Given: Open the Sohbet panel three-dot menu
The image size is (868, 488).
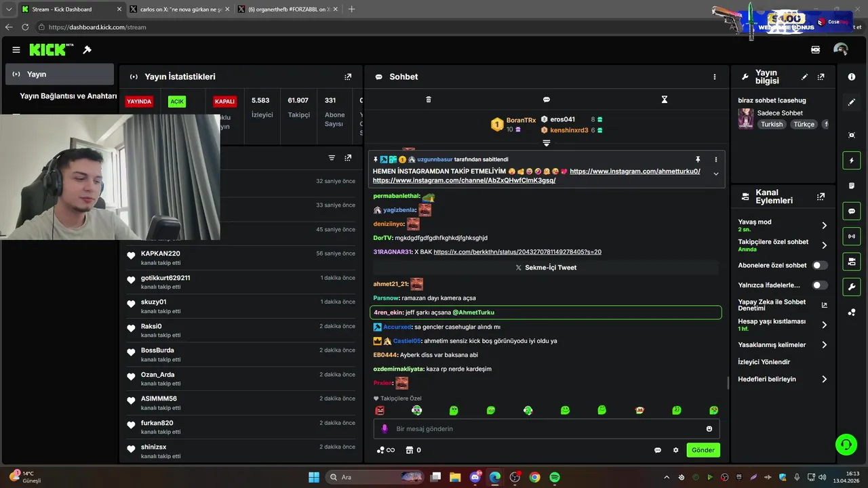Looking at the screenshot, I should 714,77.
